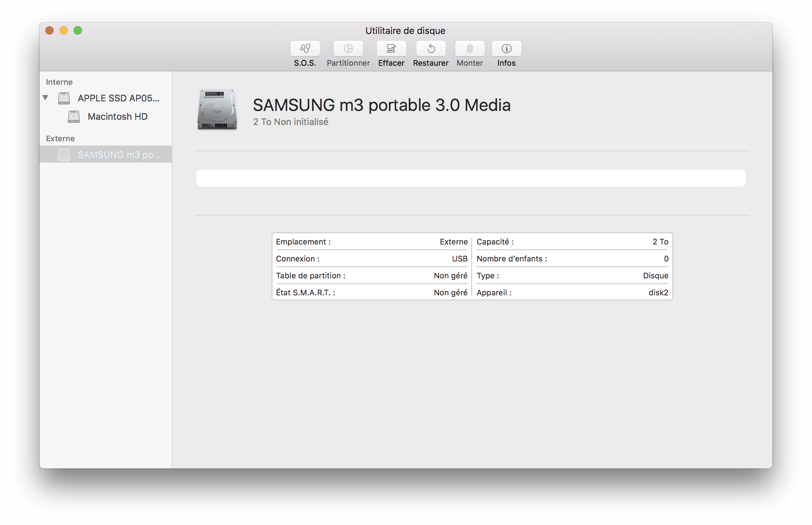This screenshot has height=525, width=812.
Task: Click the Capacité value '2 To'
Action: [x=660, y=242]
